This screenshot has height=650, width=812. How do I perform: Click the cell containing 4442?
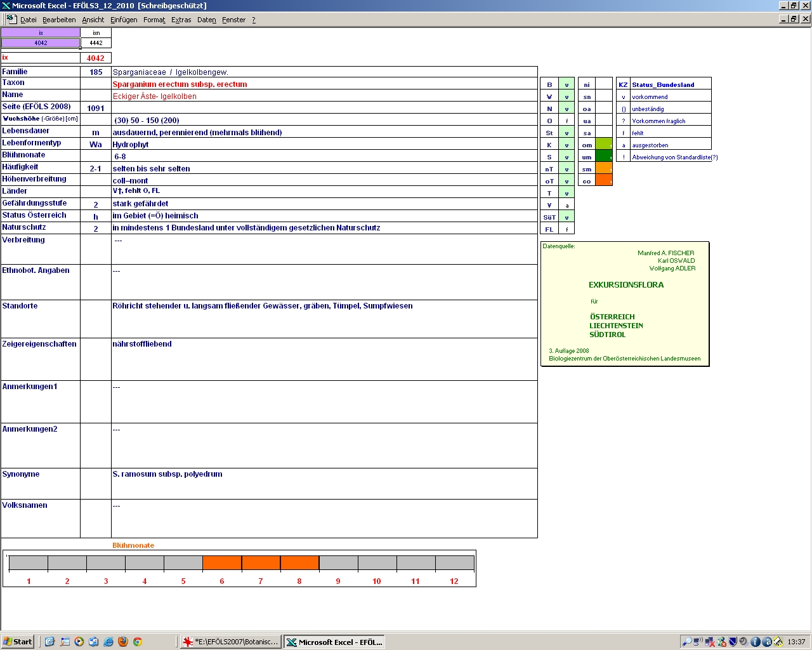[96, 43]
